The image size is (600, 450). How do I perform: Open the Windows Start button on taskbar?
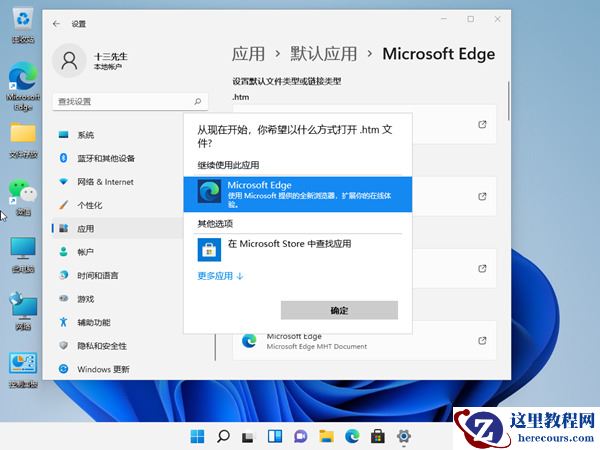pos(197,436)
